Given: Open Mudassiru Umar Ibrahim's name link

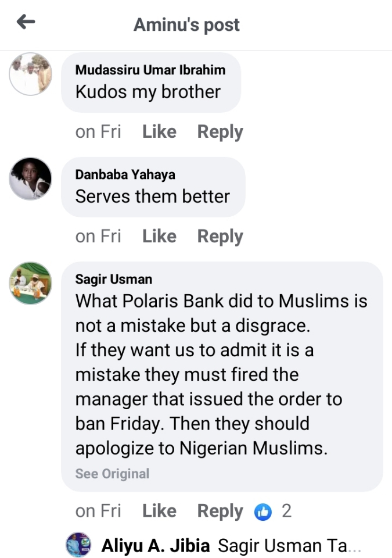Looking at the screenshot, I should click(150, 70).
